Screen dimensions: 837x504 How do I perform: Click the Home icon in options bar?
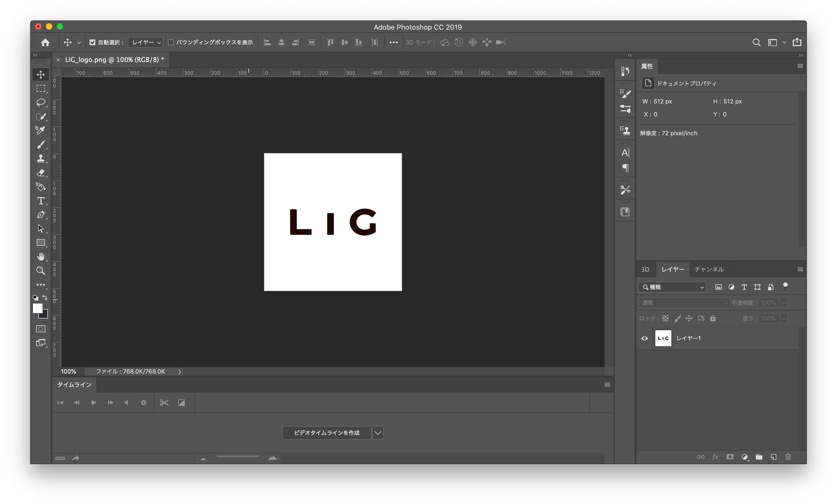coord(45,43)
